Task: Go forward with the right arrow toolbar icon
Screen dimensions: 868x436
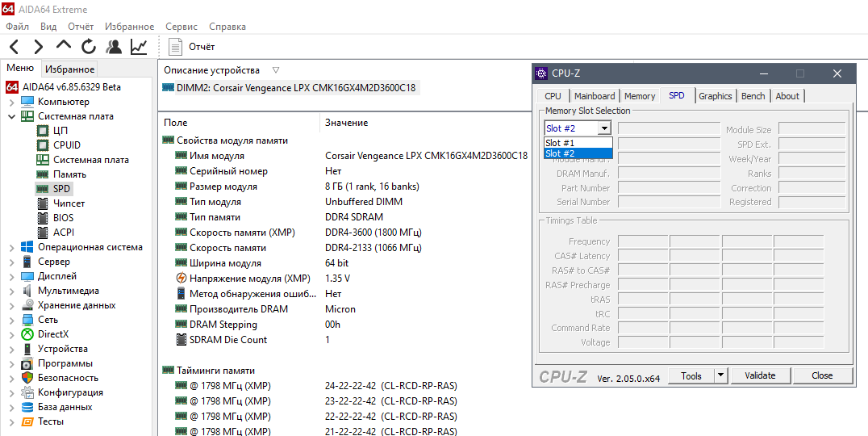Action: (x=38, y=47)
